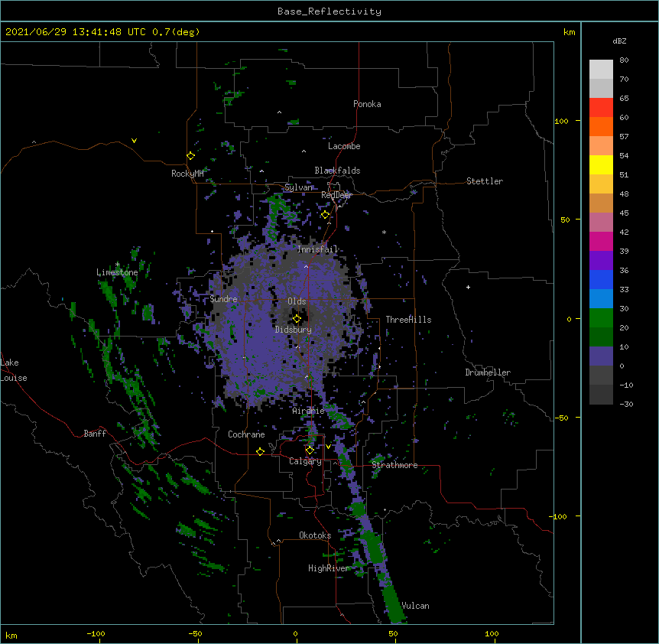Click the HighRiver label

[x=329, y=568]
